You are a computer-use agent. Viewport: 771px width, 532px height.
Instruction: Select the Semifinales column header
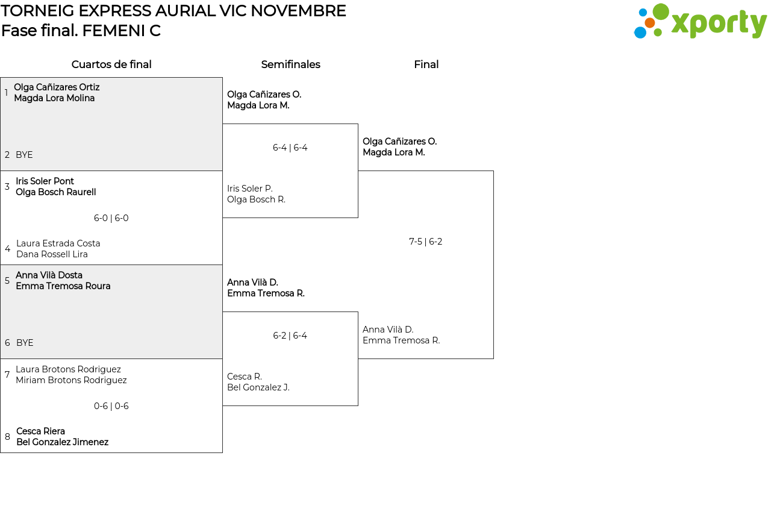[x=290, y=64]
